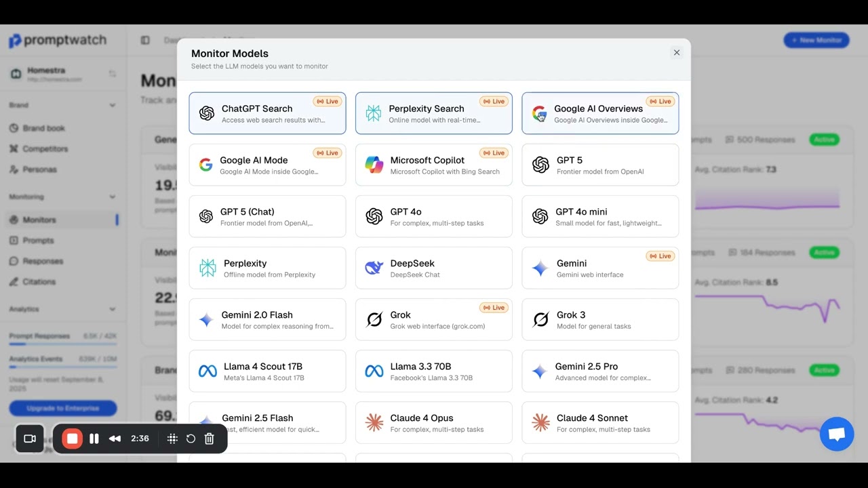Click the "Monitor Models" dialog title

pos(230,54)
